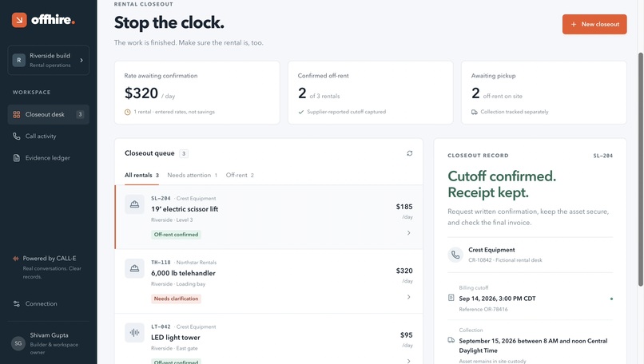Click Off-rent confirmed badge on scissor lift
The image size is (644, 364).
coord(177,235)
